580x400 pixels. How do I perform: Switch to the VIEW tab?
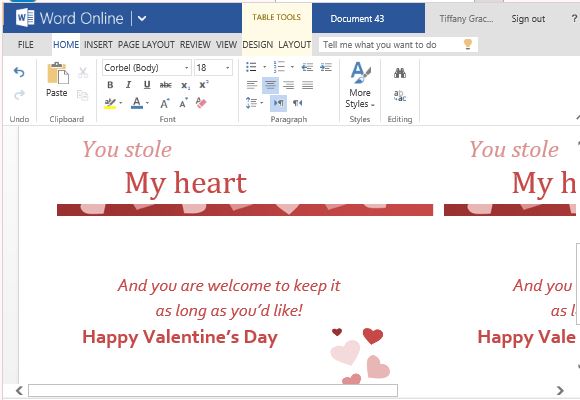[226, 45]
